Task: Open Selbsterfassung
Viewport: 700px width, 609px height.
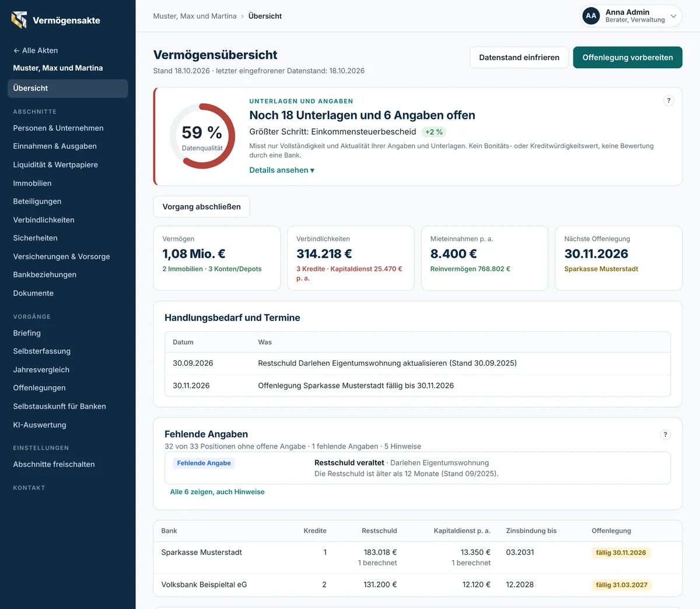Action: pyautogui.click(x=41, y=351)
